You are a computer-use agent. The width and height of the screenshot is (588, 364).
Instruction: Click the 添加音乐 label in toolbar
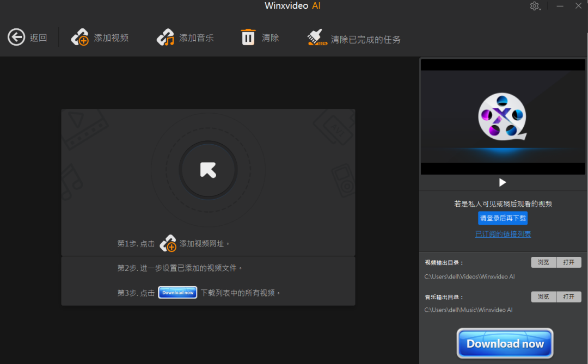coord(196,38)
